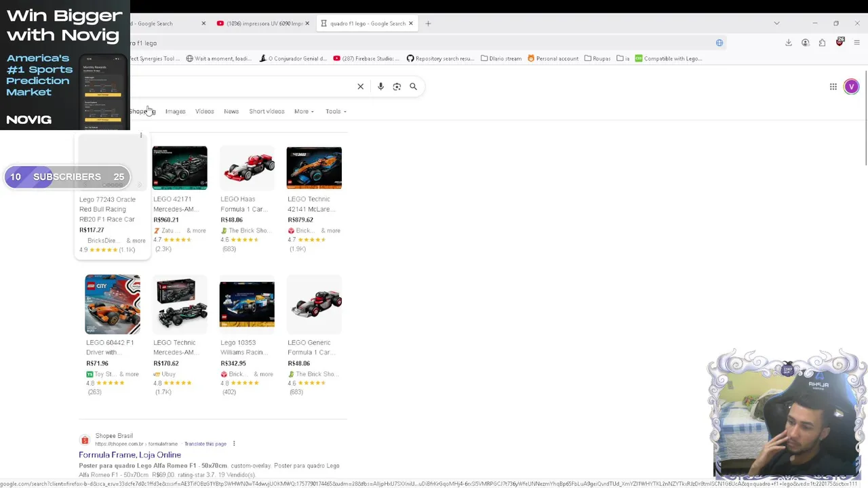Open the browser hamburger menu
This screenshot has width=868, height=488.
point(856,43)
